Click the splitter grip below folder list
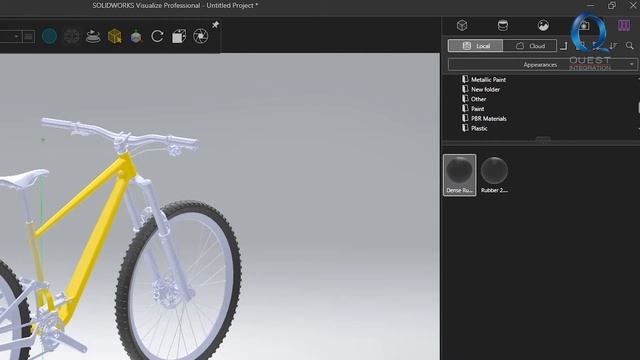The image size is (640, 360). 542,139
